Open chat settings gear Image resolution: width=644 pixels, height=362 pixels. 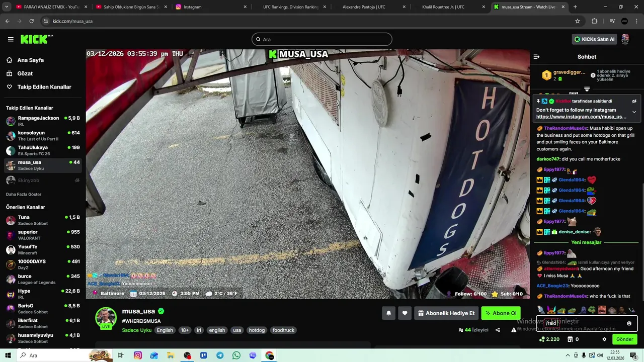click(x=604, y=339)
